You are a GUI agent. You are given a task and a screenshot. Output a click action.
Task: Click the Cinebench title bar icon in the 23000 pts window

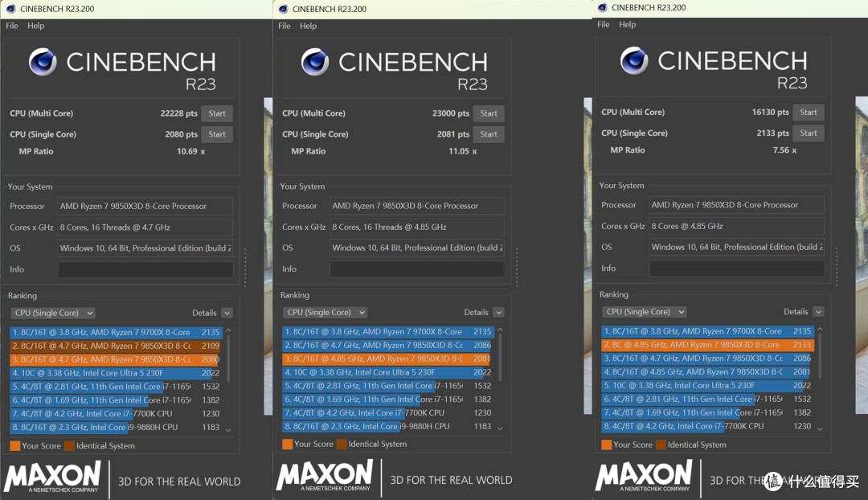point(284,9)
